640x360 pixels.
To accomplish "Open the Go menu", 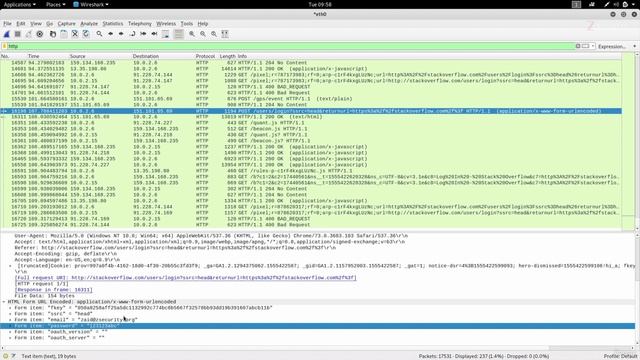I will tap(49, 24).
